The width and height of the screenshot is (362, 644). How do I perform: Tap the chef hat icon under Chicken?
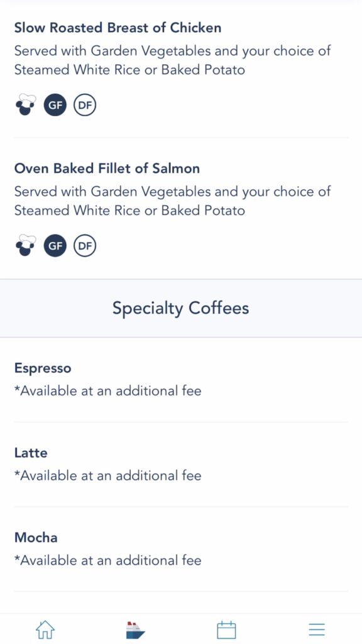coord(25,105)
